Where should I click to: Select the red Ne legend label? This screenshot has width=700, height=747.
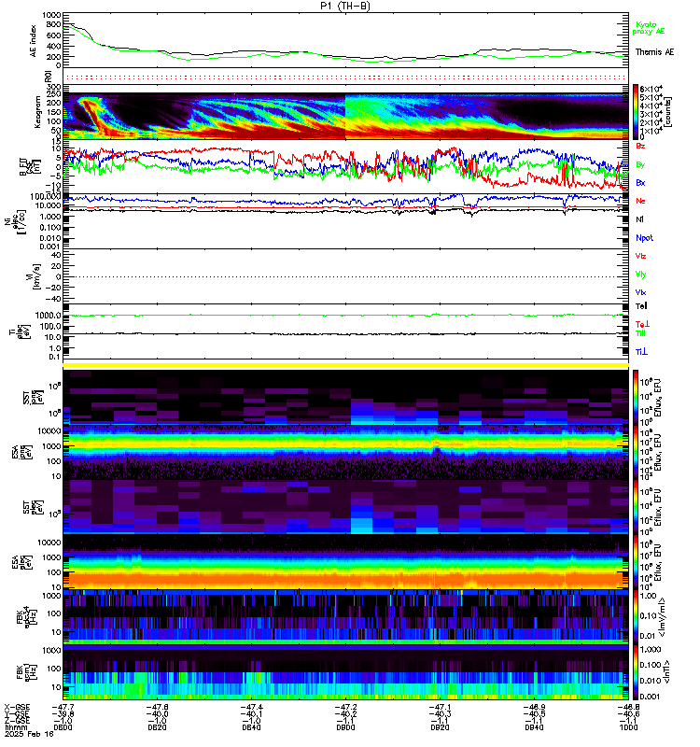coord(640,201)
